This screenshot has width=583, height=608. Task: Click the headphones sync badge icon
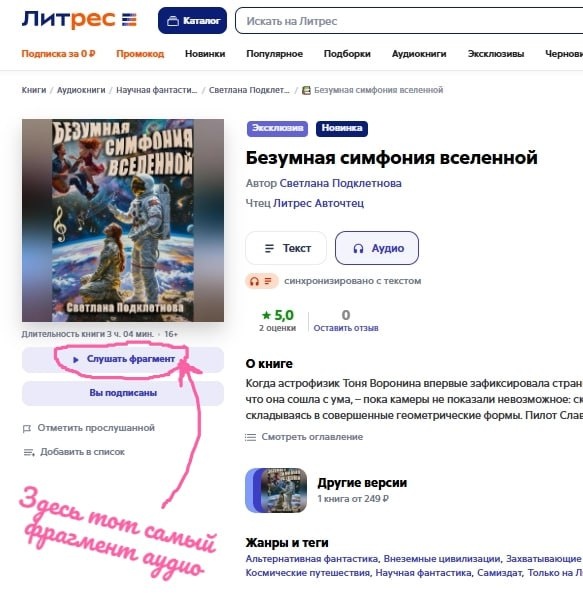262,281
